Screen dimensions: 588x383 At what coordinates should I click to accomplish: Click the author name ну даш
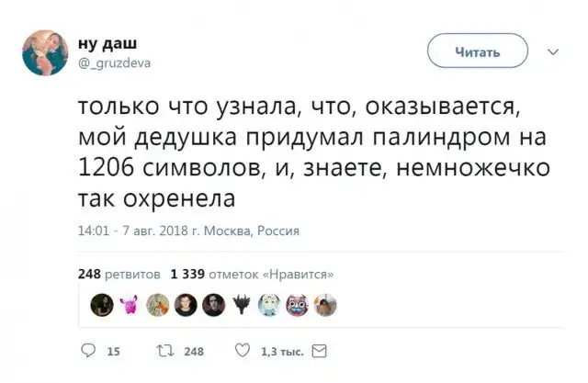102,45
